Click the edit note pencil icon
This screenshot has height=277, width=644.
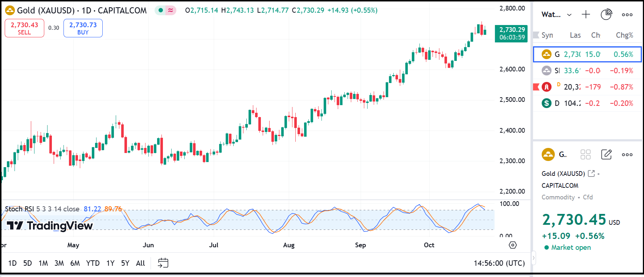coord(606,154)
